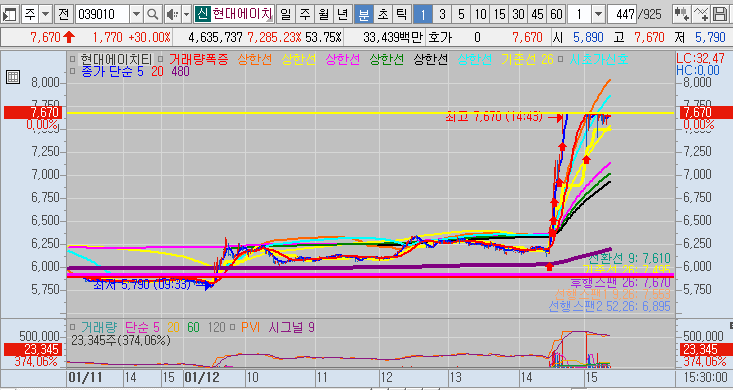The width and height of the screenshot is (733, 390).
Task: Click the save chart floppy disk icon
Action: coord(719,14)
